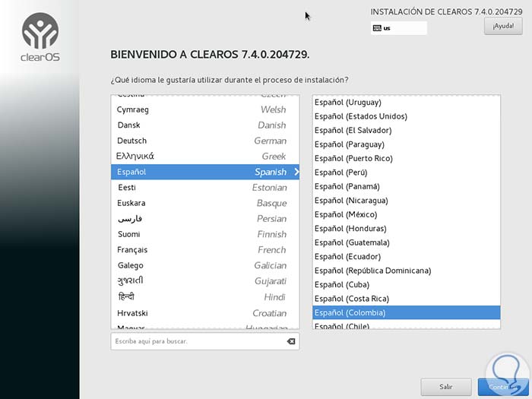
Task: Pick Español (Paraguay) locale
Action: click(x=406, y=144)
